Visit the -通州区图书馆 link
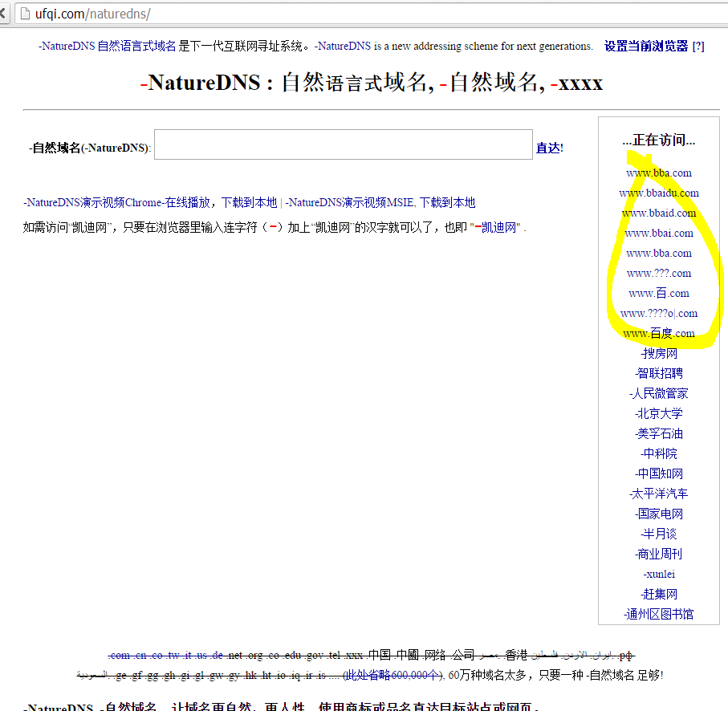 [658, 614]
